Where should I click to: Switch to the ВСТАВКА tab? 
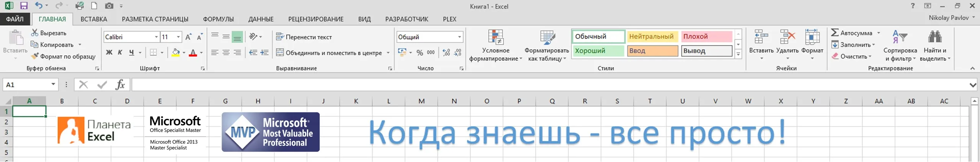[94, 19]
